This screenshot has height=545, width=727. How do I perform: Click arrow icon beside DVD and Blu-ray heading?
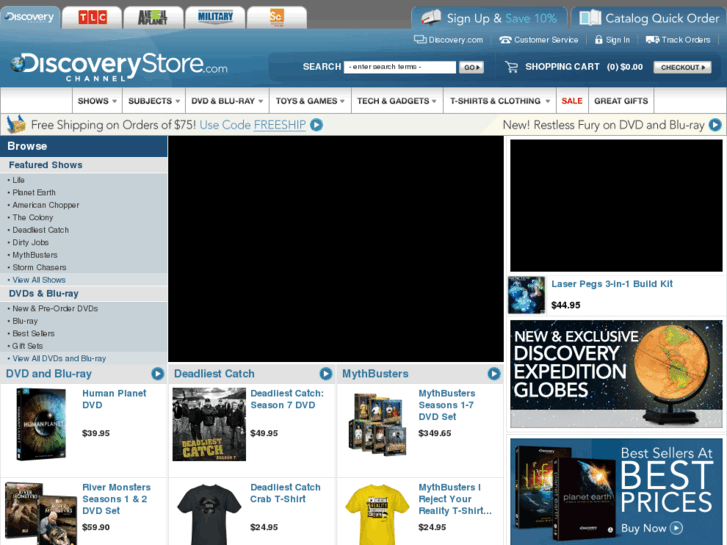[x=158, y=373]
